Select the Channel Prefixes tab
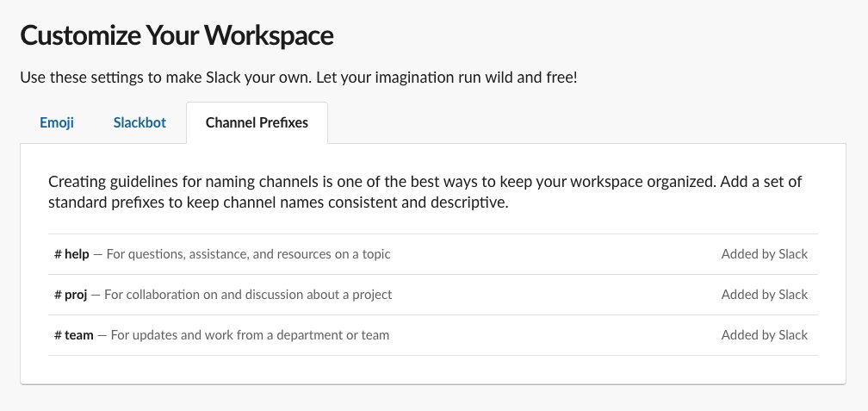 (257, 122)
